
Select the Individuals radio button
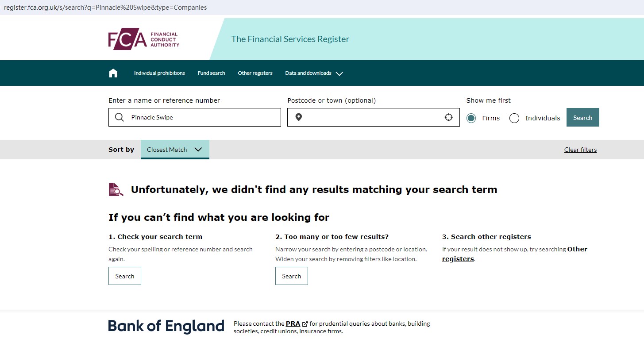click(514, 118)
